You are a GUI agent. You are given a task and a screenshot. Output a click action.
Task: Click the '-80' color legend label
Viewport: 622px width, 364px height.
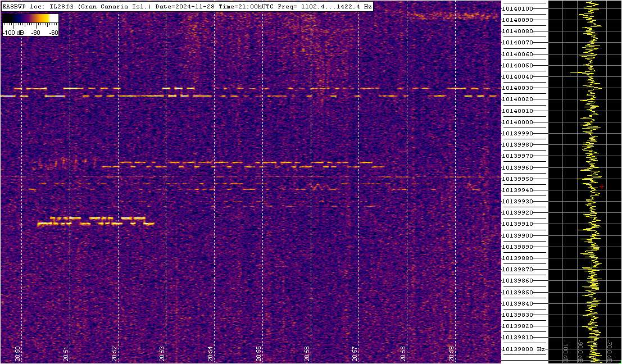pos(36,33)
